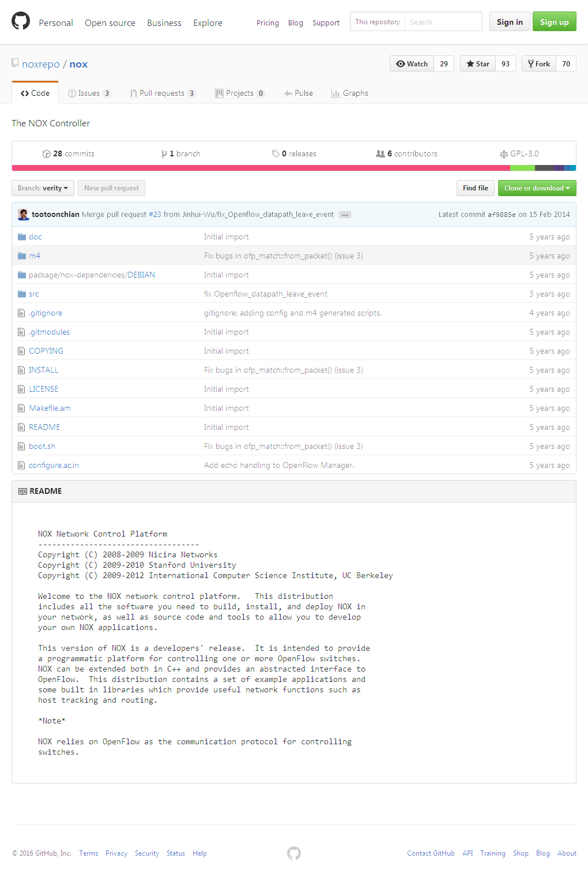This screenshot has height=881, width=588.
Task: Open Contact GitHub in the footer
Action: (431, 853)
